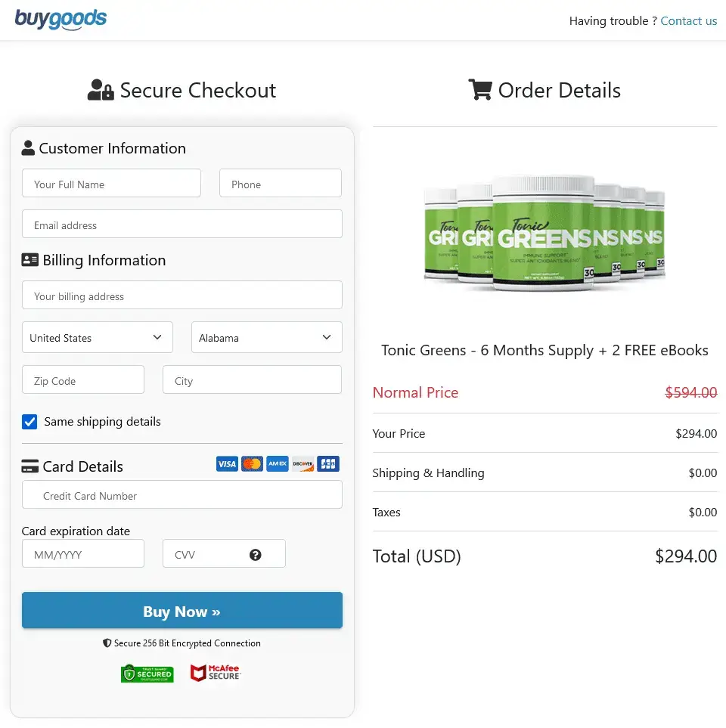Viewport: 726px width, 728px height.
Task: Click the Secure Checkout person-lock icon
Action: pos(100,89)
